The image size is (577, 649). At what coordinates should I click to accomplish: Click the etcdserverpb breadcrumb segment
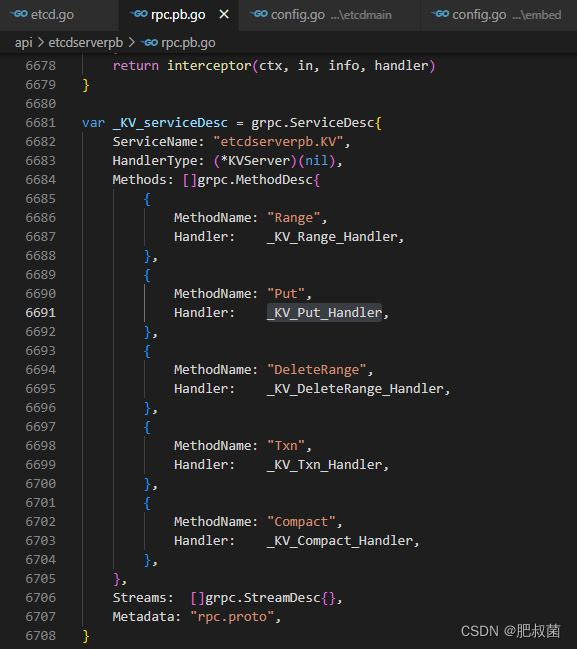[x=86, y=43]
